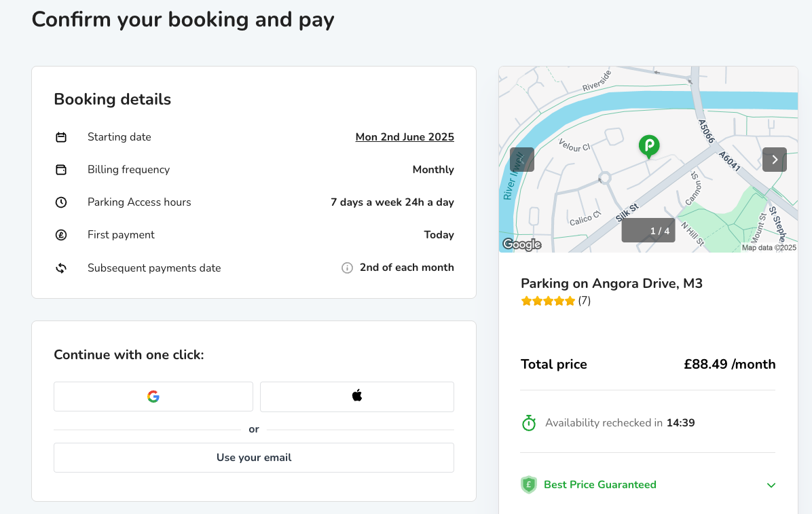This screenshot has height=514, width=812.
Task: Continue with Apple sign-in button
Action: pos(357,397)
